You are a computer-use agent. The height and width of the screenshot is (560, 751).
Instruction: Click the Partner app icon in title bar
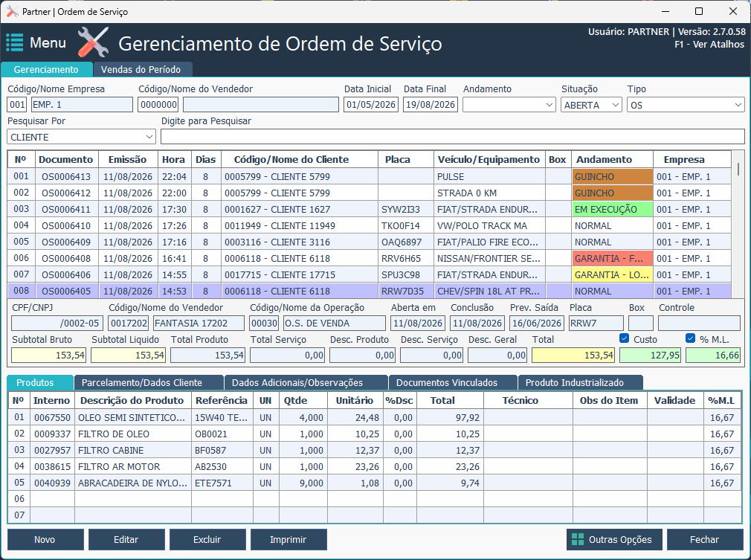tap(13, 11)
